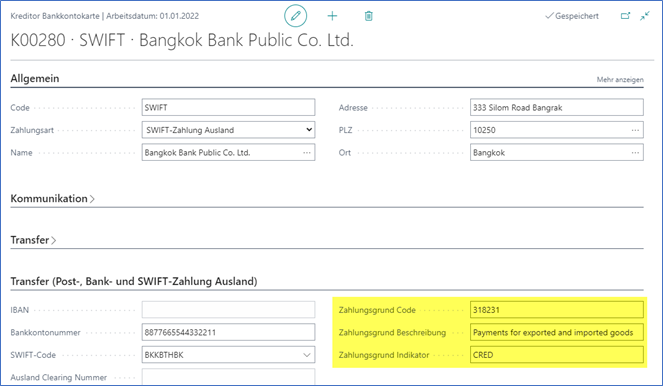Viewport: 663px width, 386px height.
Task: Open card in new window icon
Action: [625, 16]
